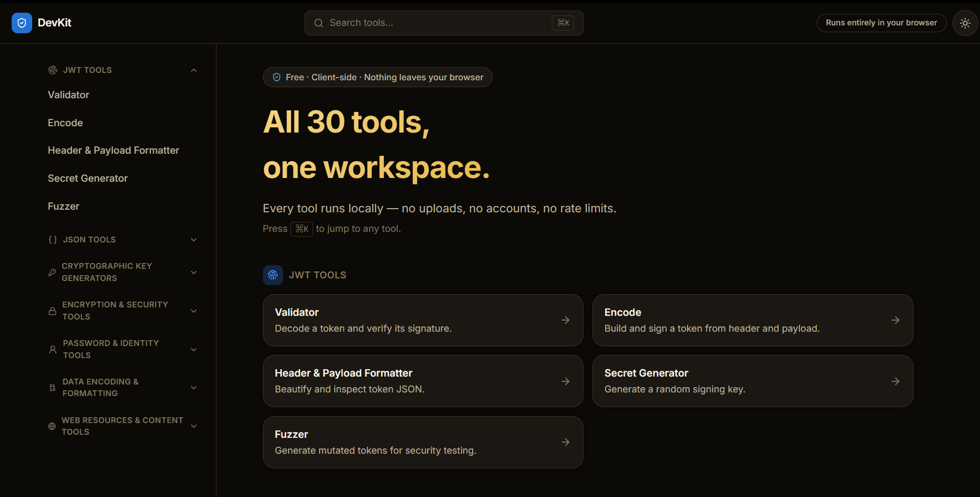
Task: Click "Decode a token and verify its signature." text
Action: 363,329
